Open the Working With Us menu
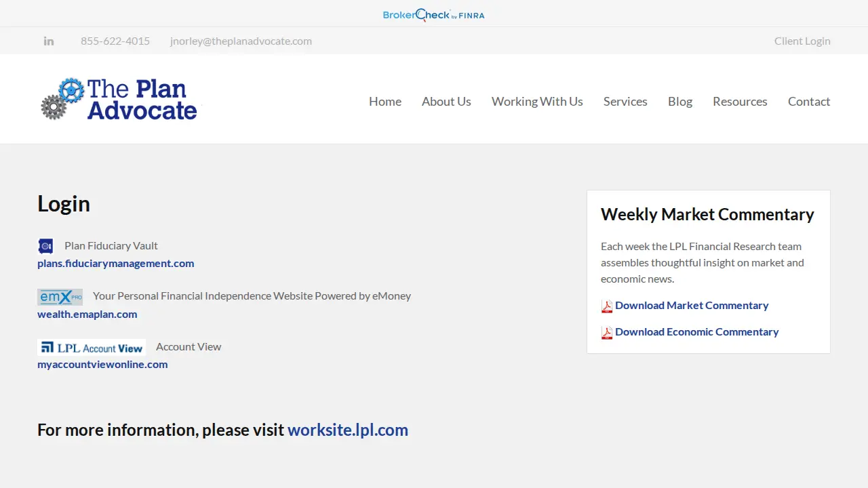The height and width of the screenshot is (488, 868). pyautogui.click(x=537, y=101)
